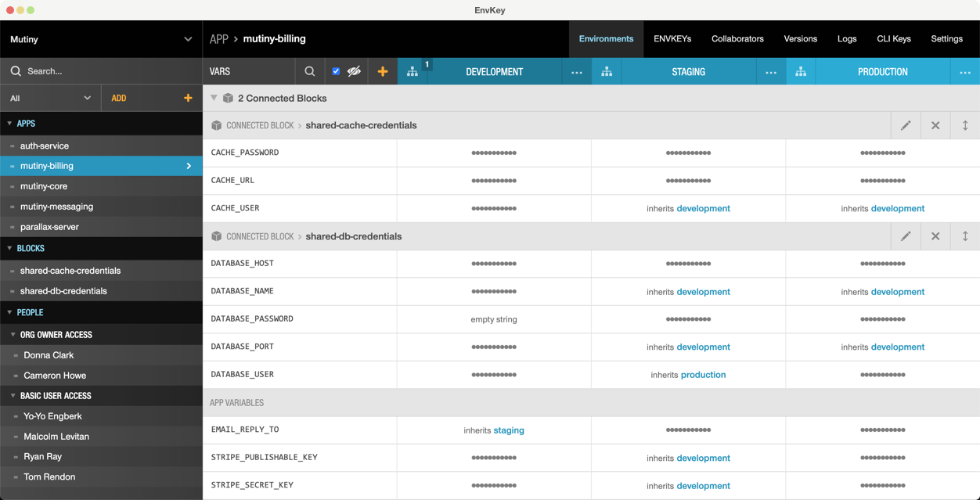The width and height of the screenshot is (980, 500).
Task: Open the Mutiny organization dropdown
Action: coord(101,38)
